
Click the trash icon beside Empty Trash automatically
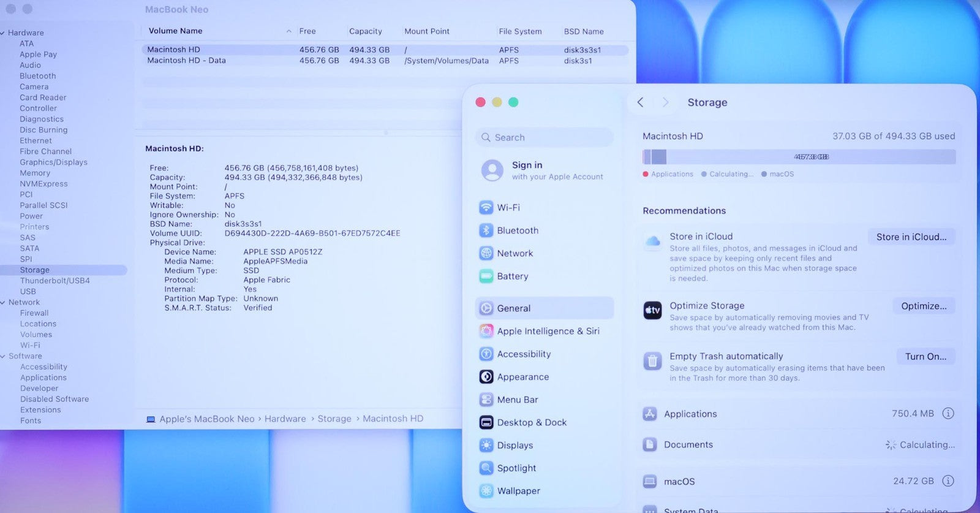652,361
